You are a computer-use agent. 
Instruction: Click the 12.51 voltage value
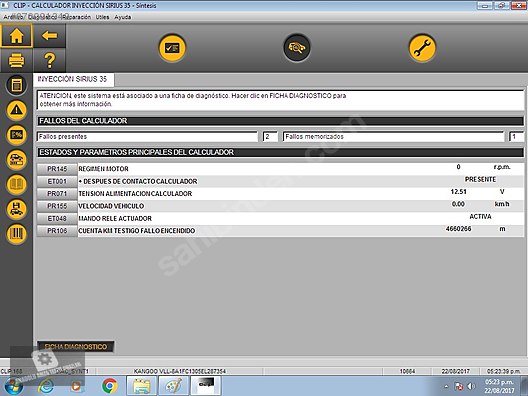click(x=458, y=192)
